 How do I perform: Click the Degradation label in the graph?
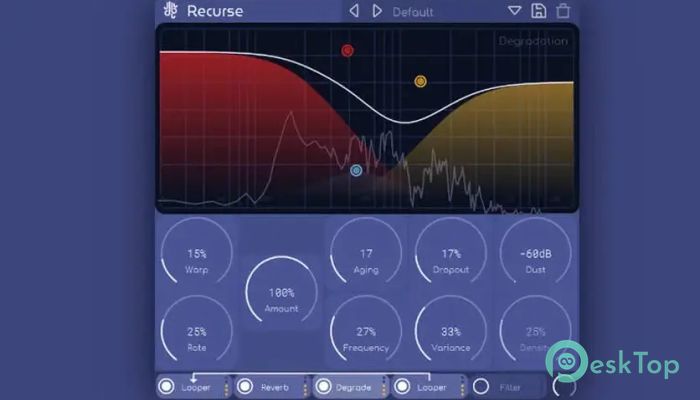[x=532, y=41]
